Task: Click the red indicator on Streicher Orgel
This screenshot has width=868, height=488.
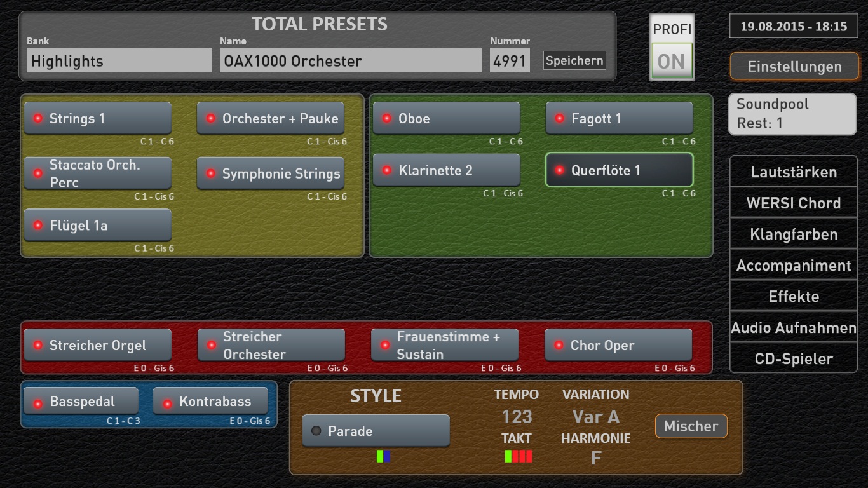Action: [x=37, y=345]
